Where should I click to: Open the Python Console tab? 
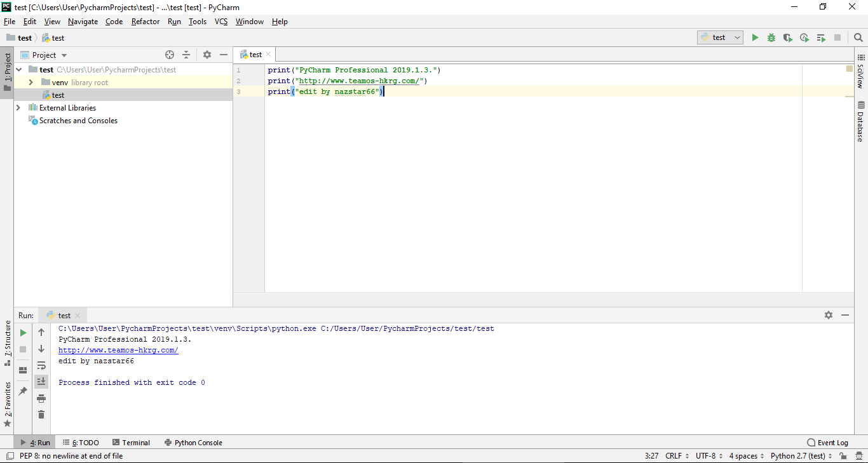[193, 443]
